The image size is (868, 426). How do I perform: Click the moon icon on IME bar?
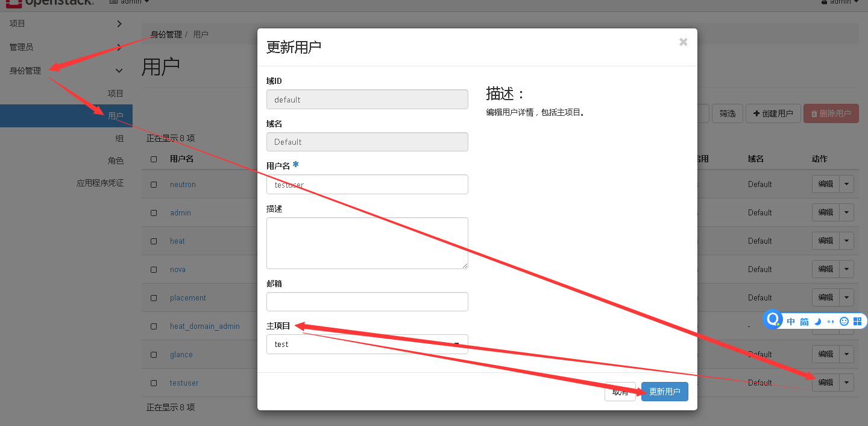point(818,322)
